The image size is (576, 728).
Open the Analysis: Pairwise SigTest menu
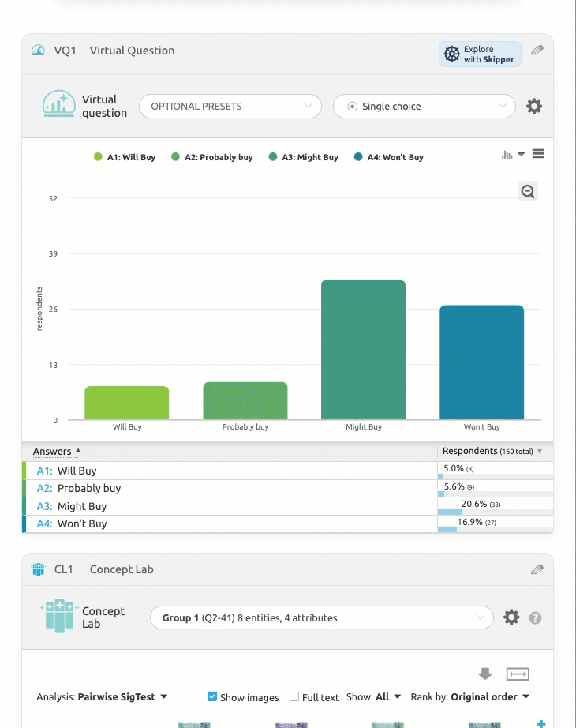102,696
